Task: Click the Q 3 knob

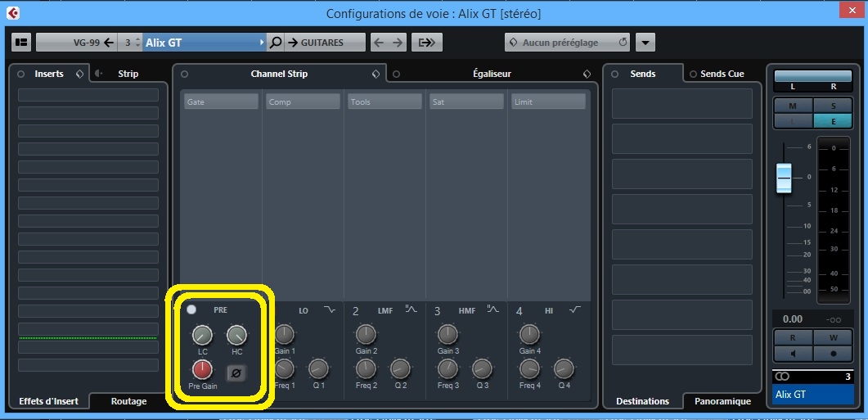Action: 482,368
